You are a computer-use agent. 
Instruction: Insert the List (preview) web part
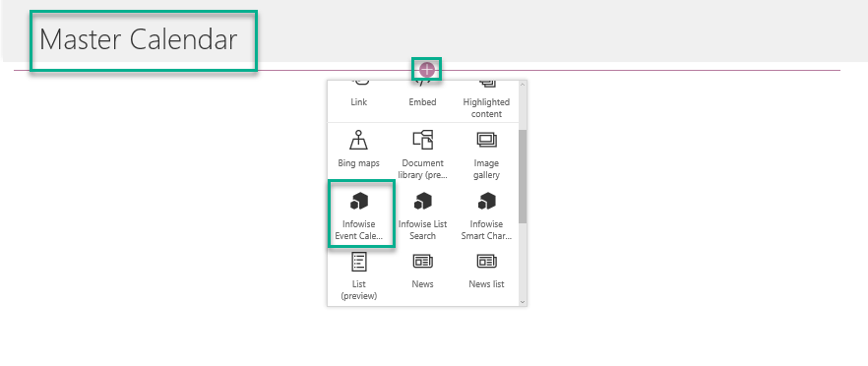[x=358, y=275]
